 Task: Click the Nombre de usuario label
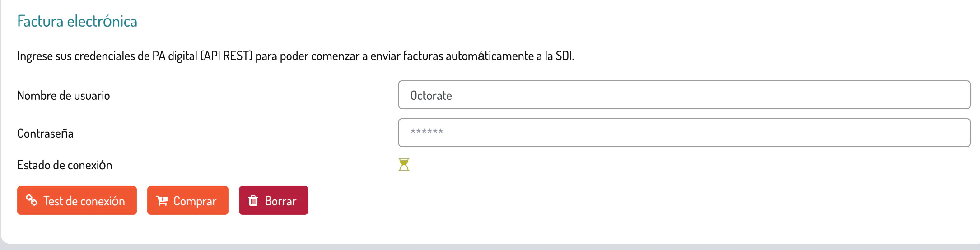[64, 96]
